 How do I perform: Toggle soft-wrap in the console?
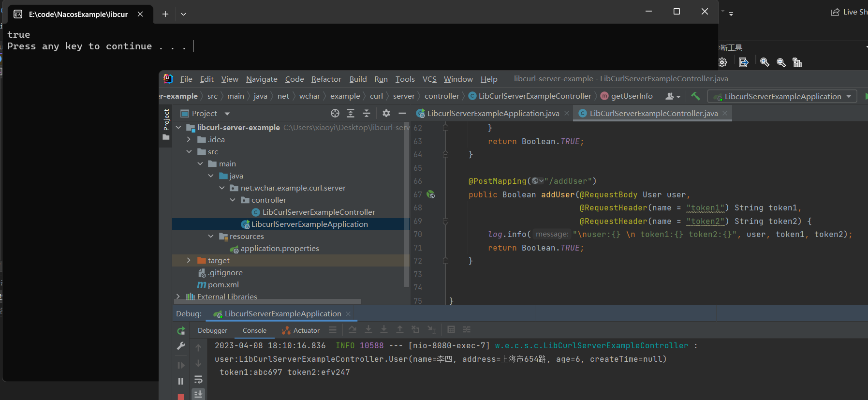coord(198,380)
